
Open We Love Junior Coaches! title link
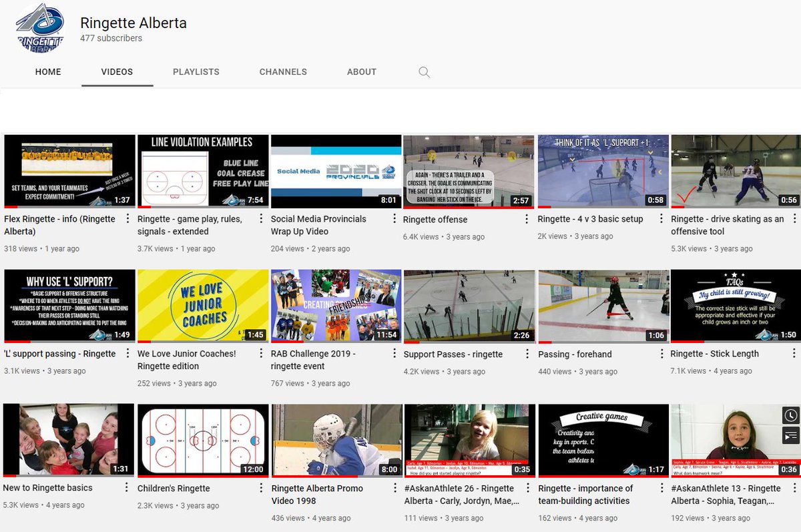[187, 360]
